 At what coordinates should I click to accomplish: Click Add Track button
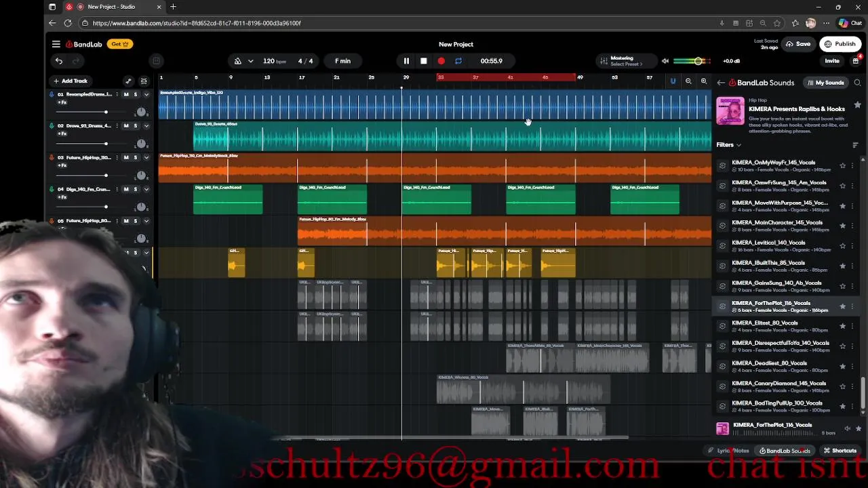pyautogui.click(x=71, y=81)
